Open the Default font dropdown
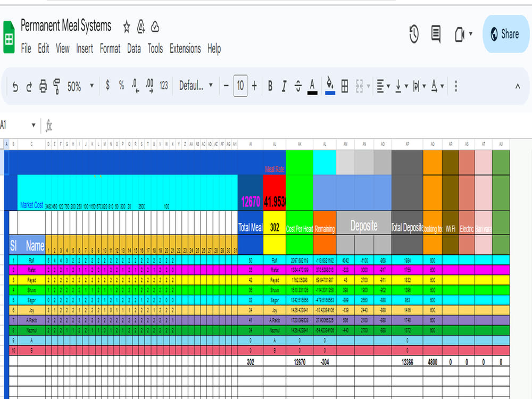This screenshot has height=399, width=532. pyautogui.click(x=196, y=86)
